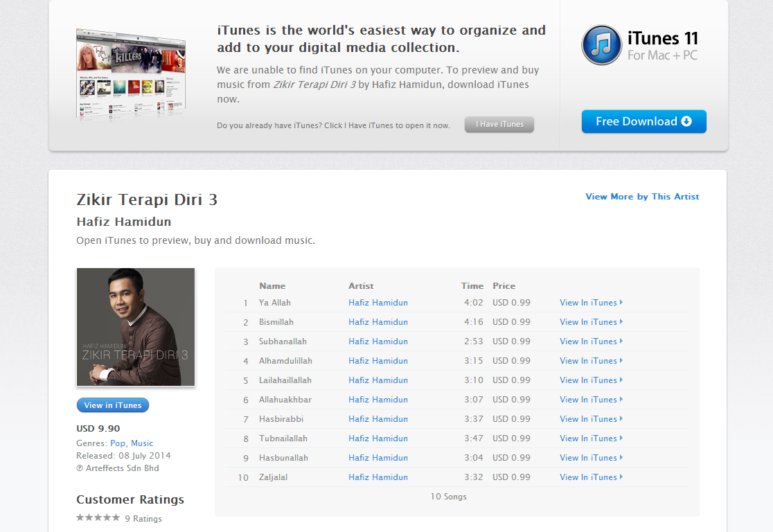This screenshot has height=532, width=773.
Task: Open the Pop genre link
Action: [118, 443]
